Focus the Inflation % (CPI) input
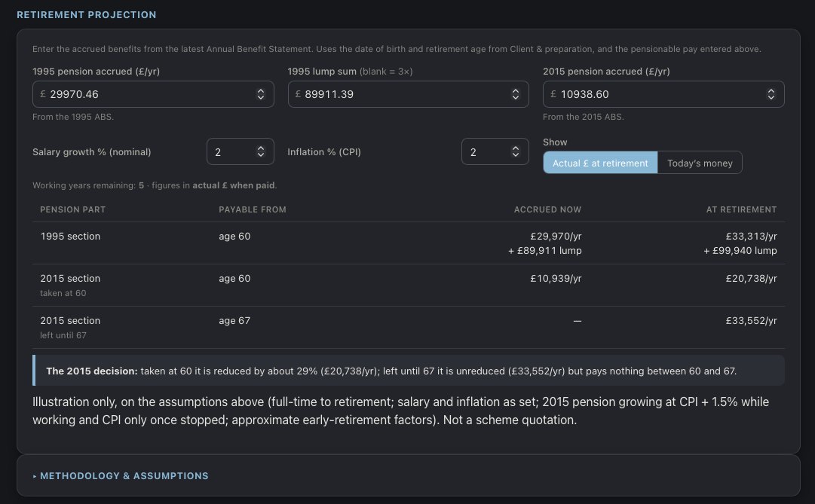This screenshot has width=815, height=504. click(x=495, y=151)
